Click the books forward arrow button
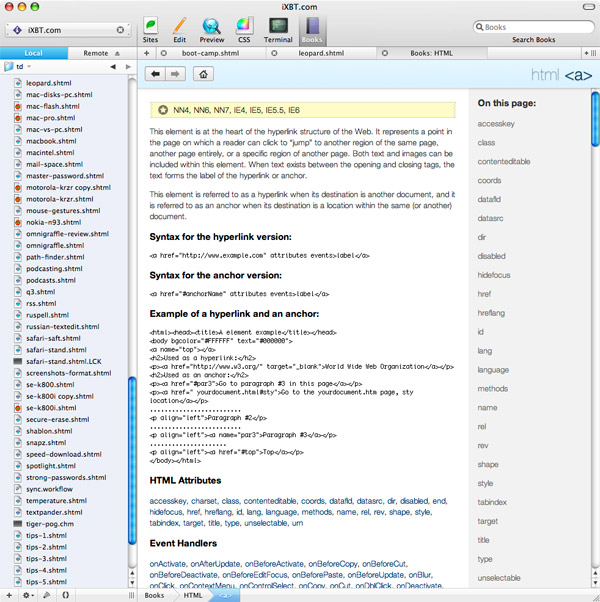This screenshot has height=602, width=600. [175, 74]
